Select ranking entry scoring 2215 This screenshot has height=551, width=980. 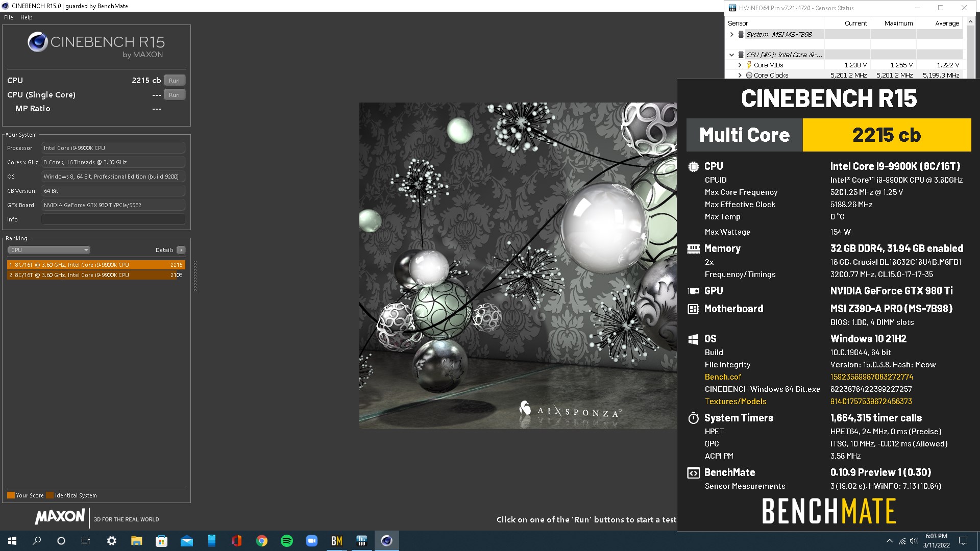point(96,265)
